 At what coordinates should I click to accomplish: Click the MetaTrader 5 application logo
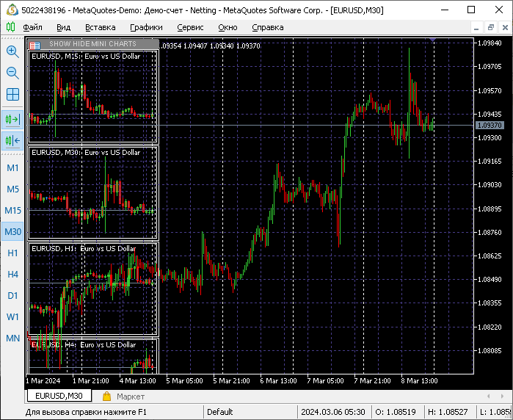pyautogui.click(x=12, y=10)
